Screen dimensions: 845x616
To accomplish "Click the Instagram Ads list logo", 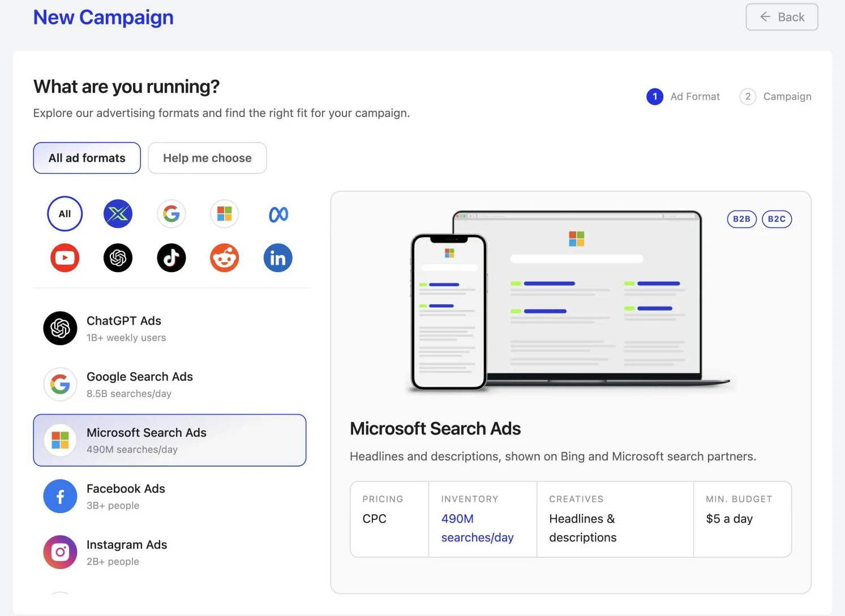I will 60,552.
